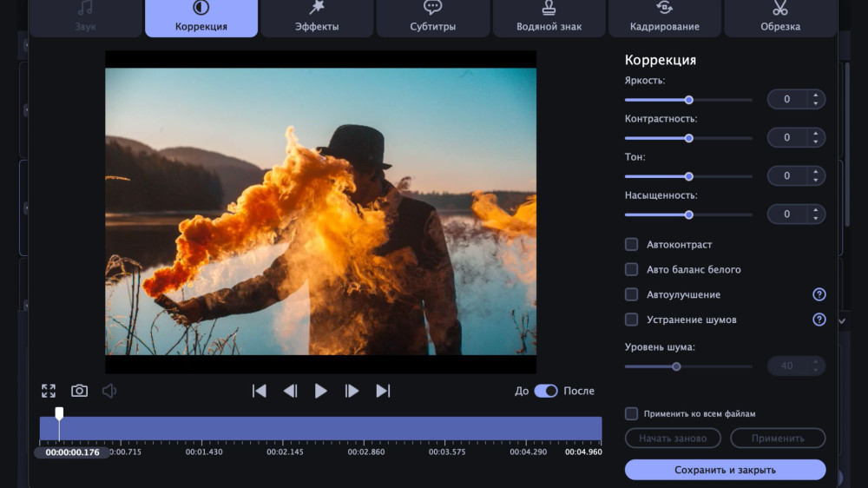Click the Уровень шума slider handle
The height and width of the screenshot is (488, 868).
676,366
